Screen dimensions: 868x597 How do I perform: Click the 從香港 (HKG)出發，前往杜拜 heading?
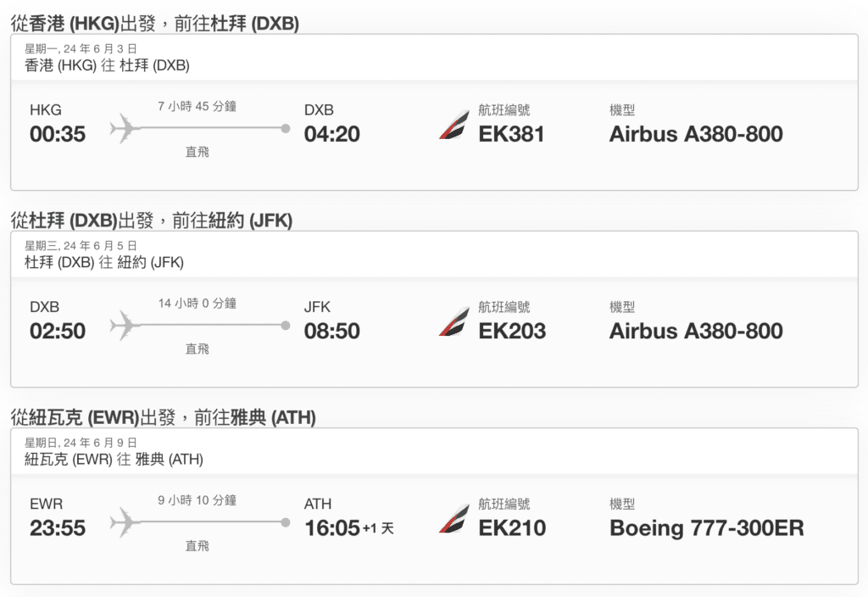pos(155,24)
